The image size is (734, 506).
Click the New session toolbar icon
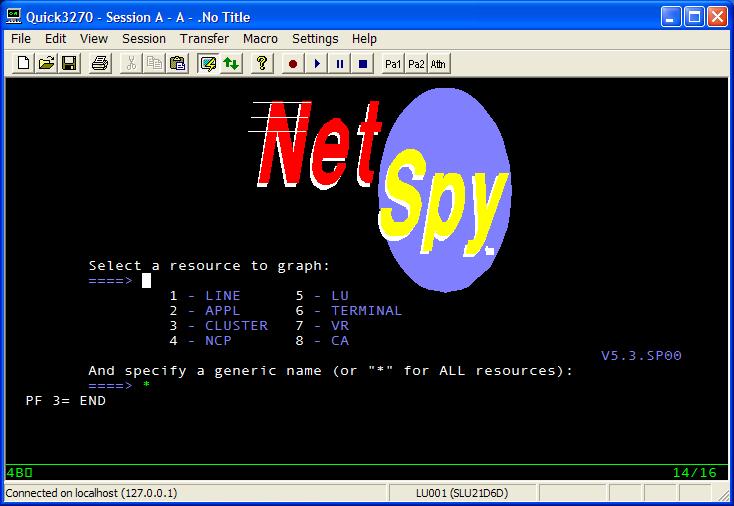[x=23, y=63]
